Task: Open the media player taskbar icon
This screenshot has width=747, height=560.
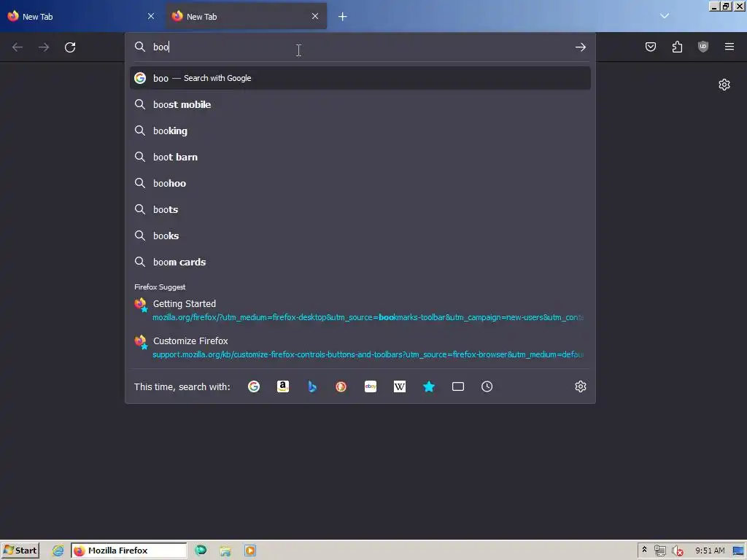Action: (250, 551)
